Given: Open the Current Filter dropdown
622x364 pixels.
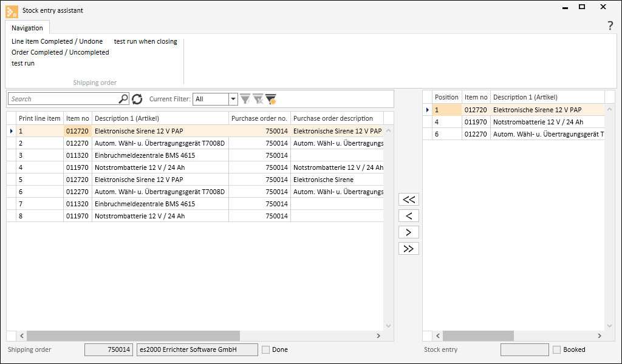Looking at the screenshot, I should (x=233, y=99).
